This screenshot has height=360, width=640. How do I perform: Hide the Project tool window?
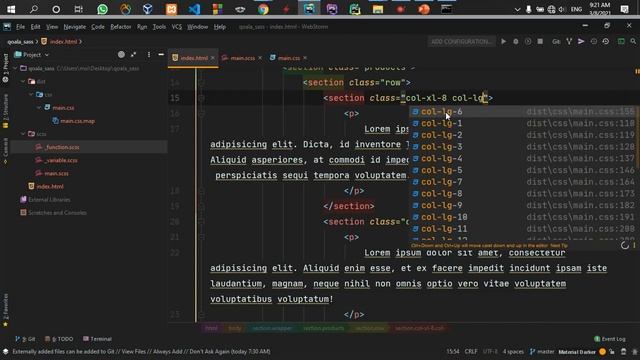pyautogui.click(x=161, y=54)
